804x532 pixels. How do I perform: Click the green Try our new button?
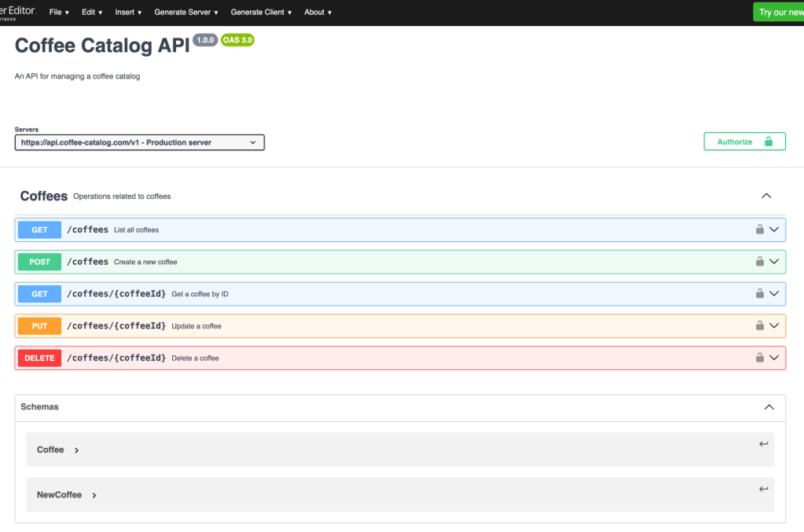point(779,13)
